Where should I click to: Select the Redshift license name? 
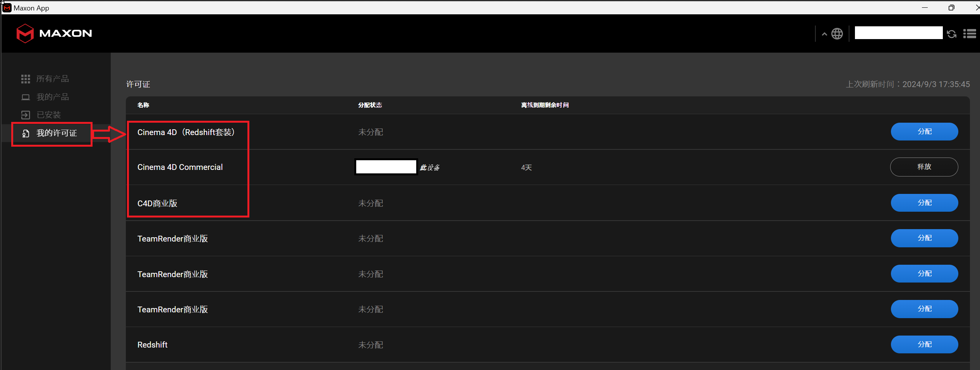(152, 345)
